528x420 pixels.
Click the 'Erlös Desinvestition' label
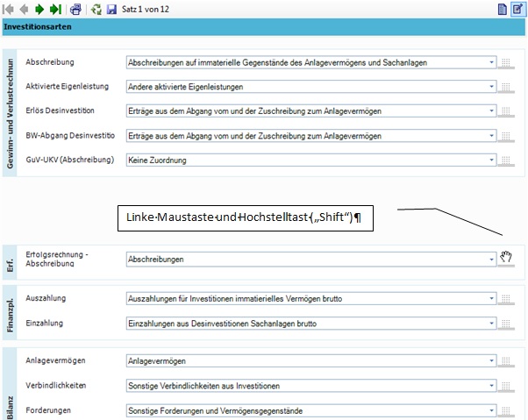60,110
